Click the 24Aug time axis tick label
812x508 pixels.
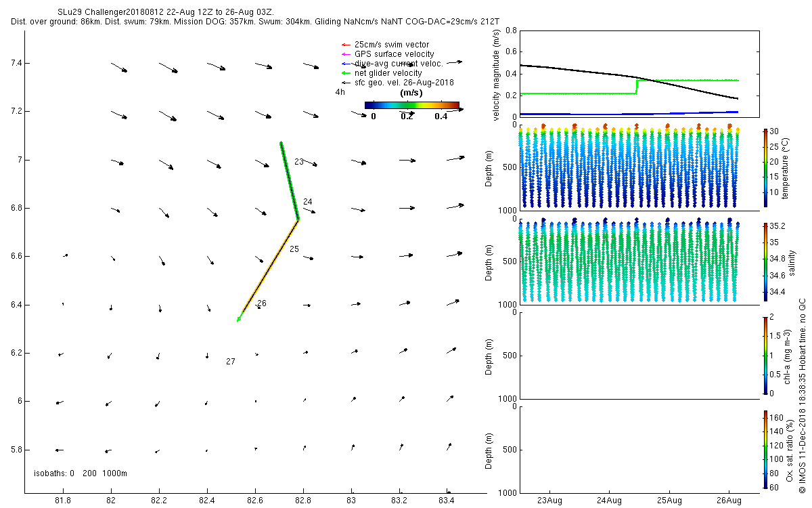[610, 501]
